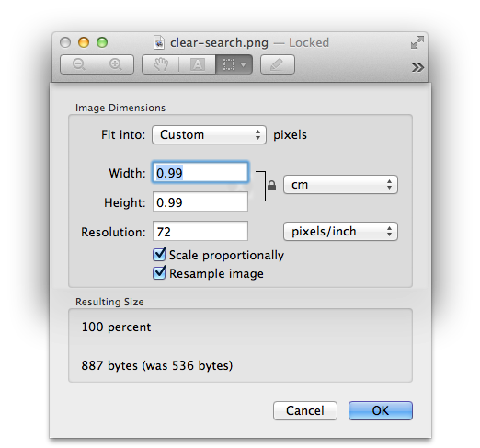This screenshot has height=448, width=480.
Task: Select the text selection tool
Action: click(198, 64)
